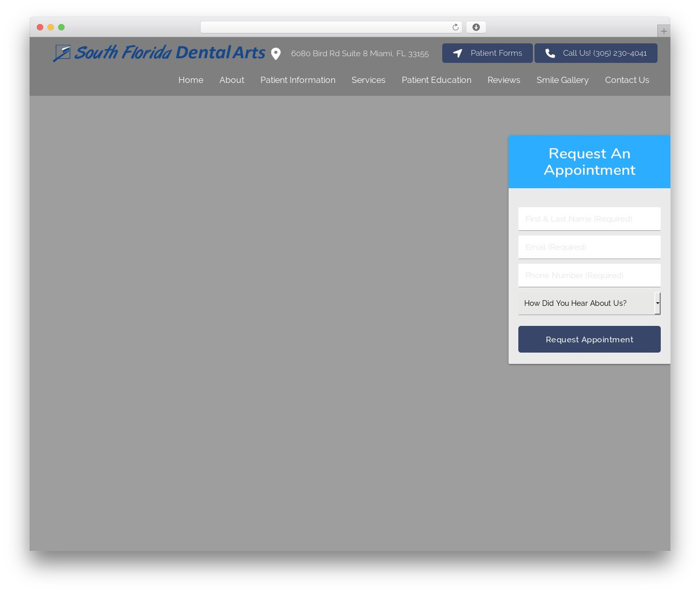Image resolution: width=700 pixels, height=593 pixels.
Task: Open the Patient Forms button
Action: pyautogui.click(x=487, y=53)
